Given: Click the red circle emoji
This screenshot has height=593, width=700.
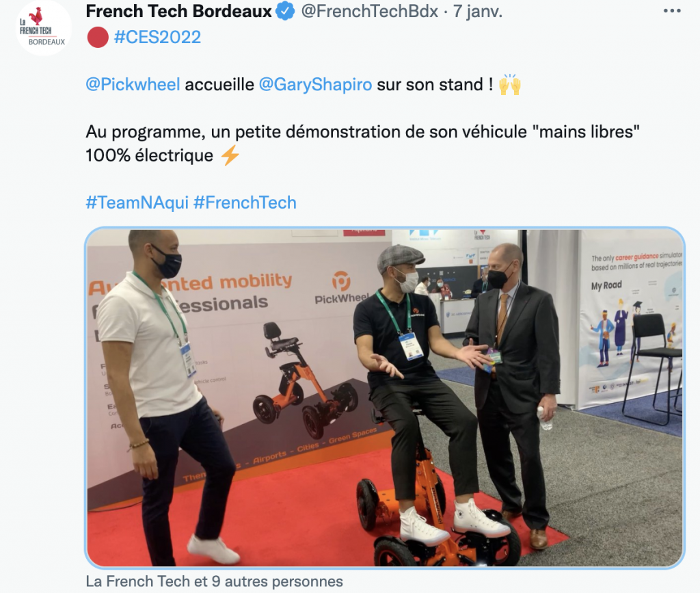Looking at the screenshot, I should [98, 37].
